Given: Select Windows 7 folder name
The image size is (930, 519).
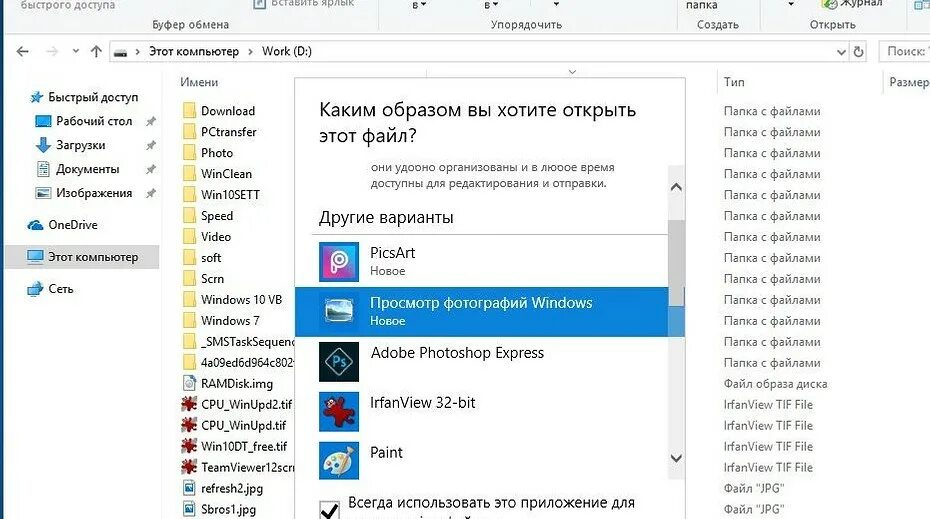Looking at the screenshot, I should [x=230, y=321].
